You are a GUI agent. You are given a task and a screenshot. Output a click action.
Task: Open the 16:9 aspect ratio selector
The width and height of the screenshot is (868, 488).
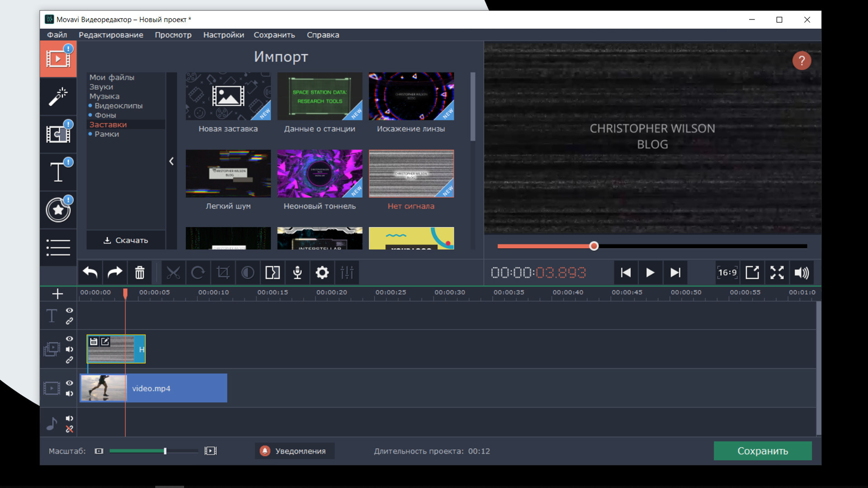[727, 272]
